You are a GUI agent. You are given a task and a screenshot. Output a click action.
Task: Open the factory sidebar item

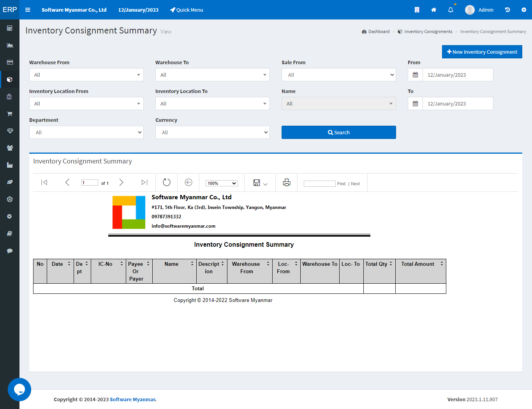pos(10,165)
